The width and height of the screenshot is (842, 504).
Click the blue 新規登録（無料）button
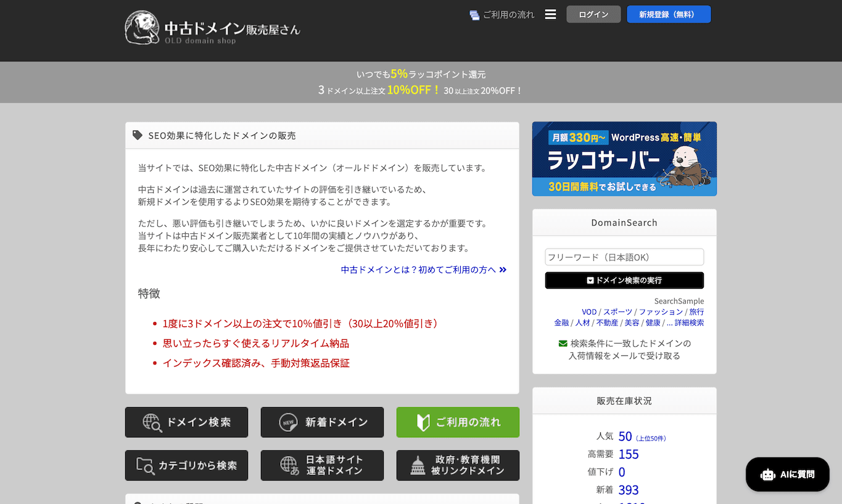tap(669, 14)
